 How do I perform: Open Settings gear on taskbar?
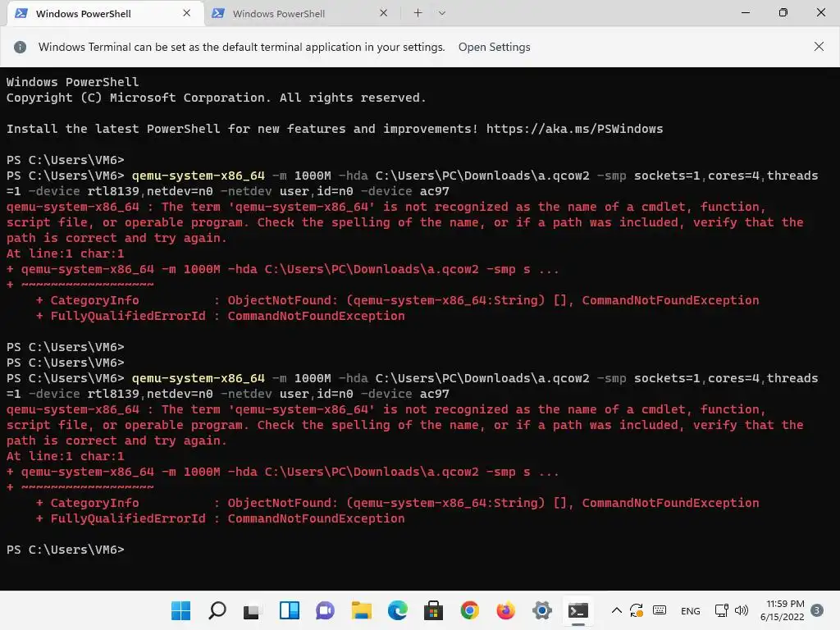point(542,610)
